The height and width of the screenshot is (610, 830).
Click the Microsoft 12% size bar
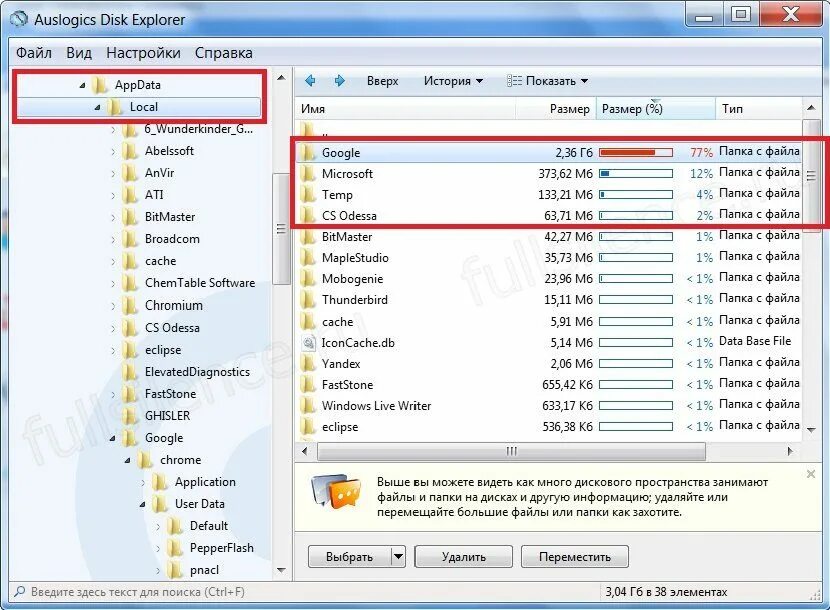pyautogui.click(x=636, y=174)
